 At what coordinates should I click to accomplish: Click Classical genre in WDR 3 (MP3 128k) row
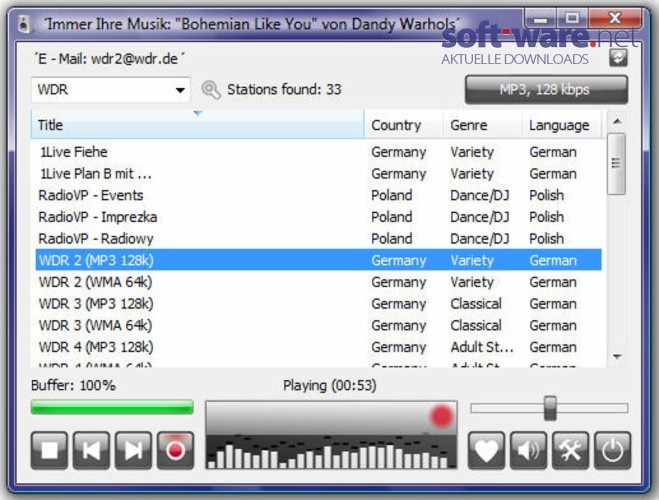476,304
